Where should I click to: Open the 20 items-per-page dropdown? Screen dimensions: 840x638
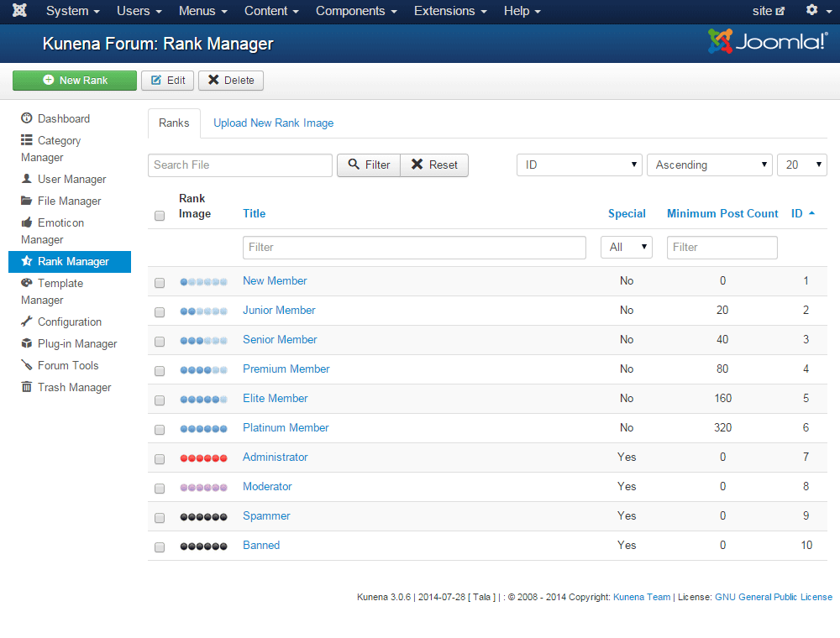coord(802,165)
